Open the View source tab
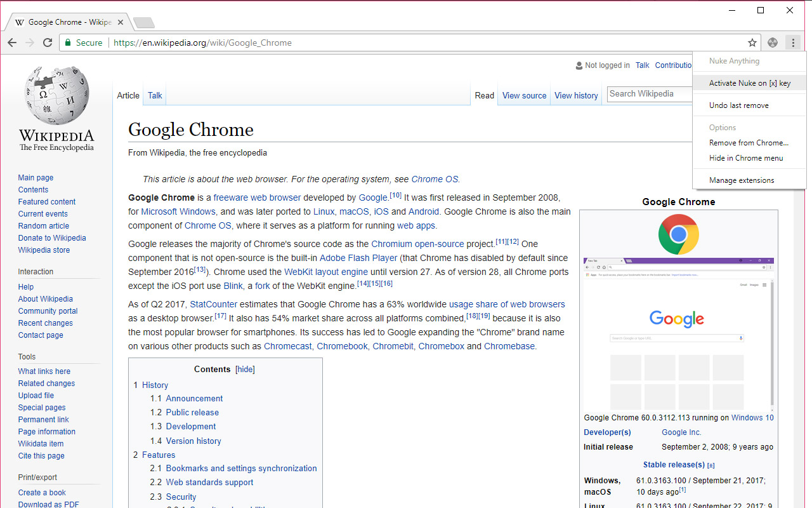 click(x=524, y=95)
